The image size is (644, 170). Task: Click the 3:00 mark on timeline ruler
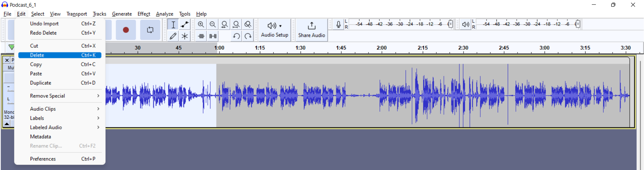click(x=544, y=48)
